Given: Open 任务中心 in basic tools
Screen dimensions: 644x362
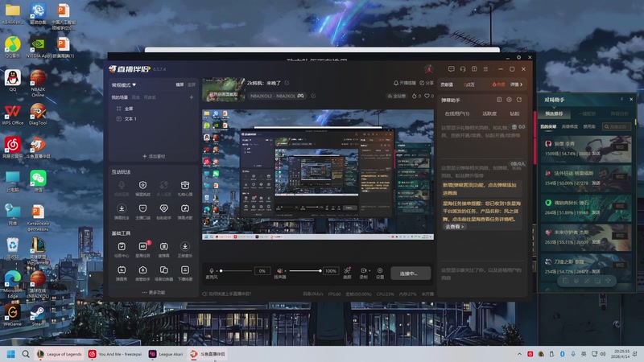Looking at the screenshot, I should (x=122, y=249).
